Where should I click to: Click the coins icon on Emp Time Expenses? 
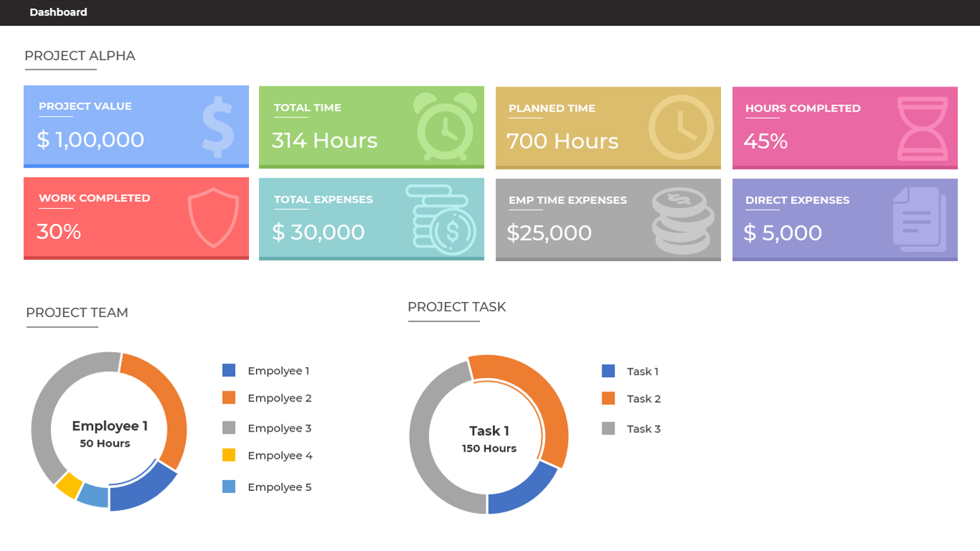click(682, 220)
